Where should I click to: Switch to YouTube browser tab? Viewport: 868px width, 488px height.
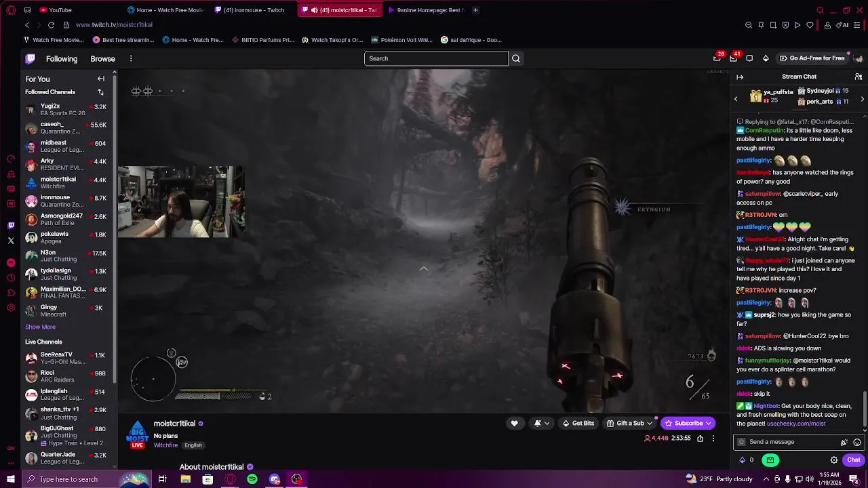pos(60,10)
